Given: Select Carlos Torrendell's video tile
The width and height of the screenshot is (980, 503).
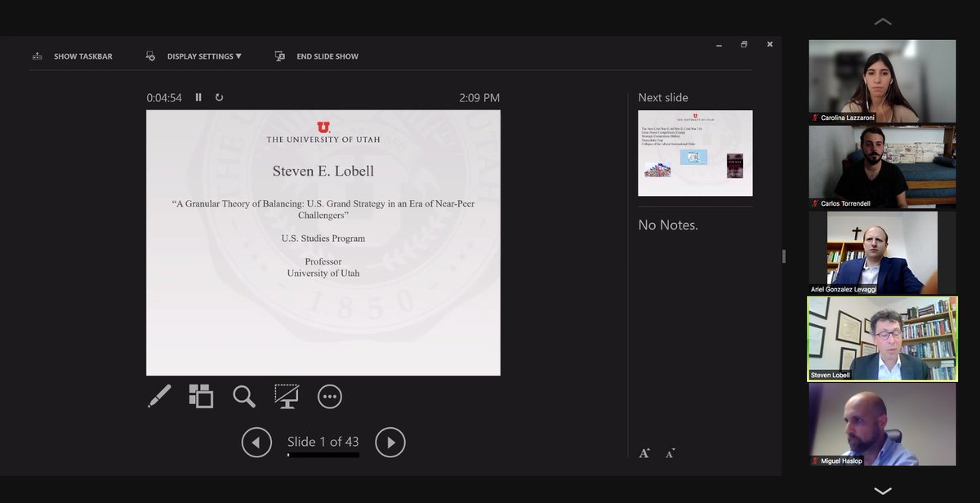Looking at the screenshot, I should click(x=882, y=167).
